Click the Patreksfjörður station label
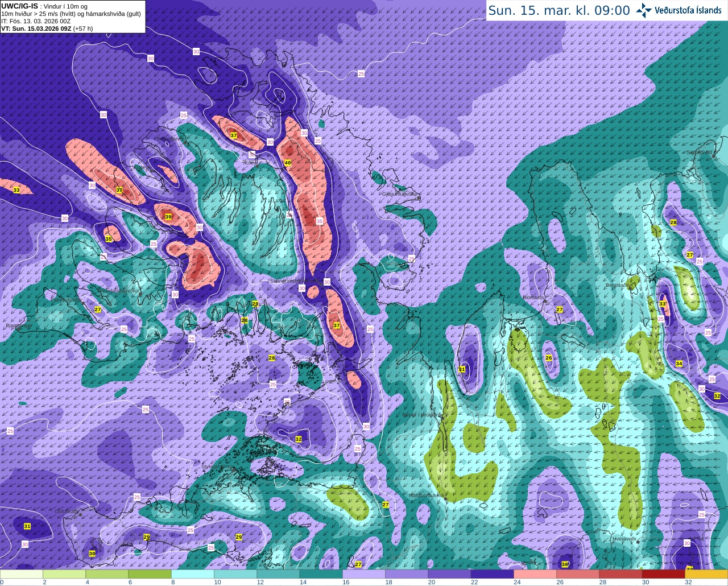Image resolution: width=728 pixels, height=586 pixels. (68, 300)
